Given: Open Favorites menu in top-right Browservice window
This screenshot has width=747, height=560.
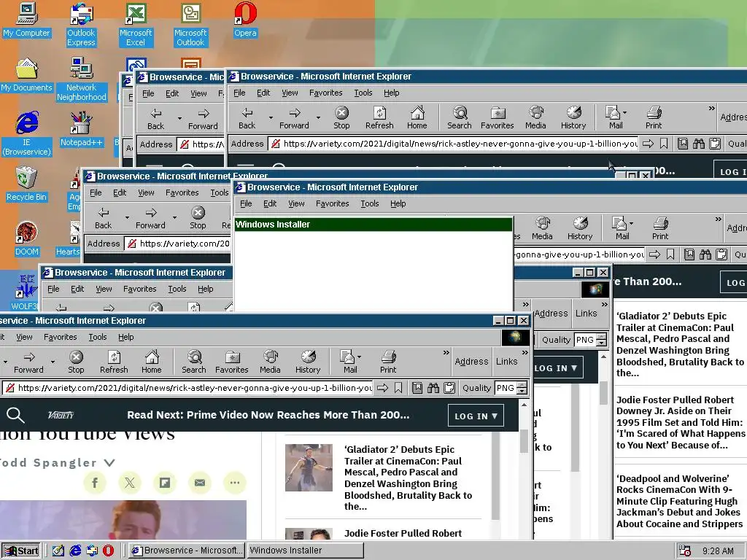Looking at the screenshot, I should pyautogui.click(x=326, y=93).
